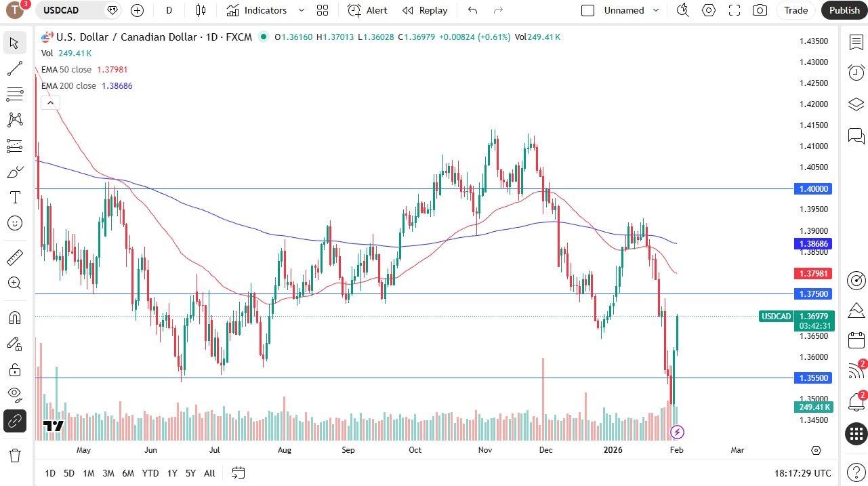
Task: Open the brush drawing tool
Action: click(x=15, y=171)
